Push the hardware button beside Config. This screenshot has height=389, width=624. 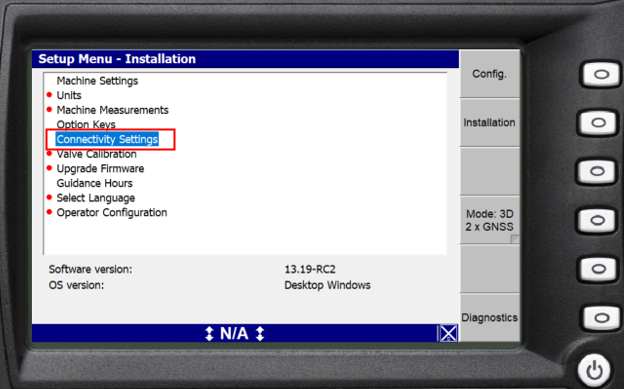coord(601,74)
